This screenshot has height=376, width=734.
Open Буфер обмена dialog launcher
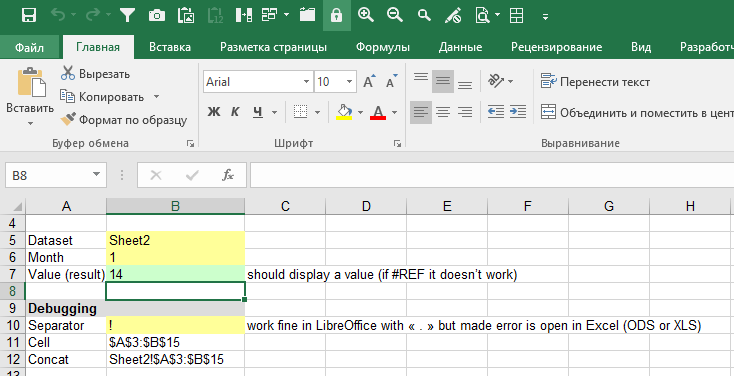point(190,144)
